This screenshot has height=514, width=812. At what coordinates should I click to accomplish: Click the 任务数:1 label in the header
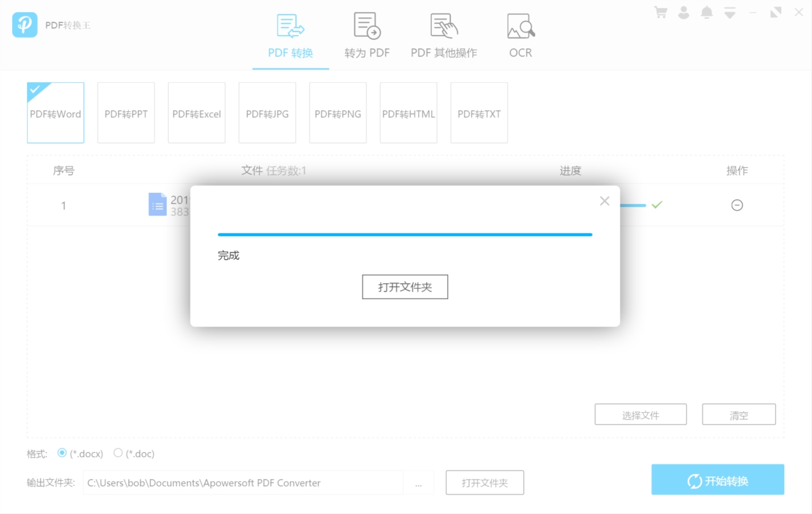[286, 171]
